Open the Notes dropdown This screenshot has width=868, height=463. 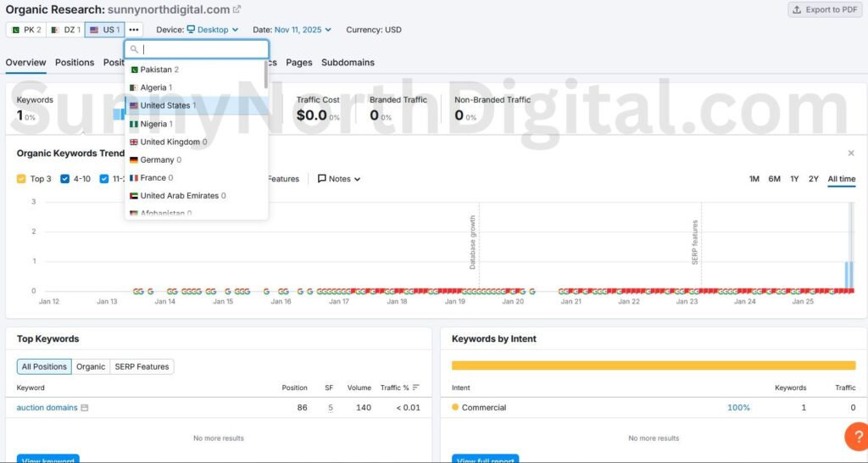(x=339, y=179)
